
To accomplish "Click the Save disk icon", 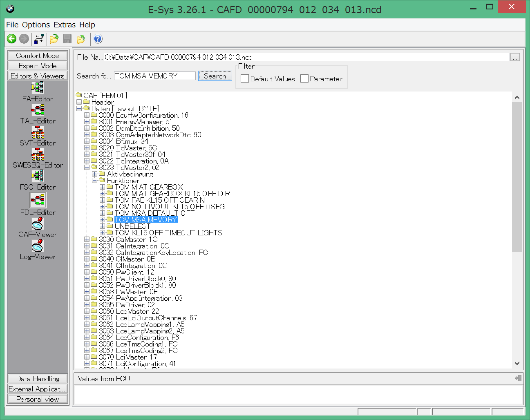I will [x=67, y=39].
